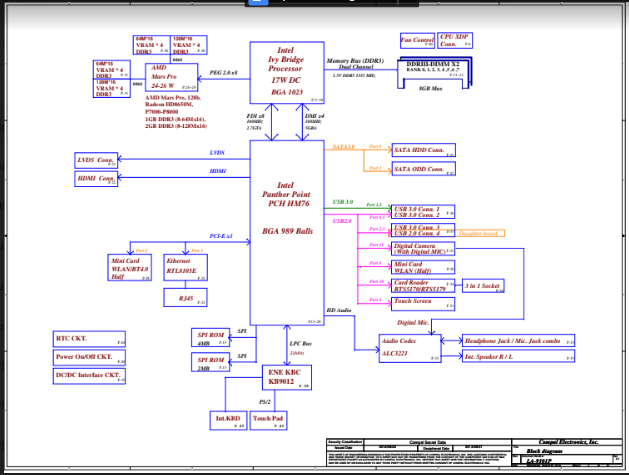This screenshot has height=475, width=629.
Task: Select the Mini Card WLAN/BT4.0 Half block
Action: point(130,268)
